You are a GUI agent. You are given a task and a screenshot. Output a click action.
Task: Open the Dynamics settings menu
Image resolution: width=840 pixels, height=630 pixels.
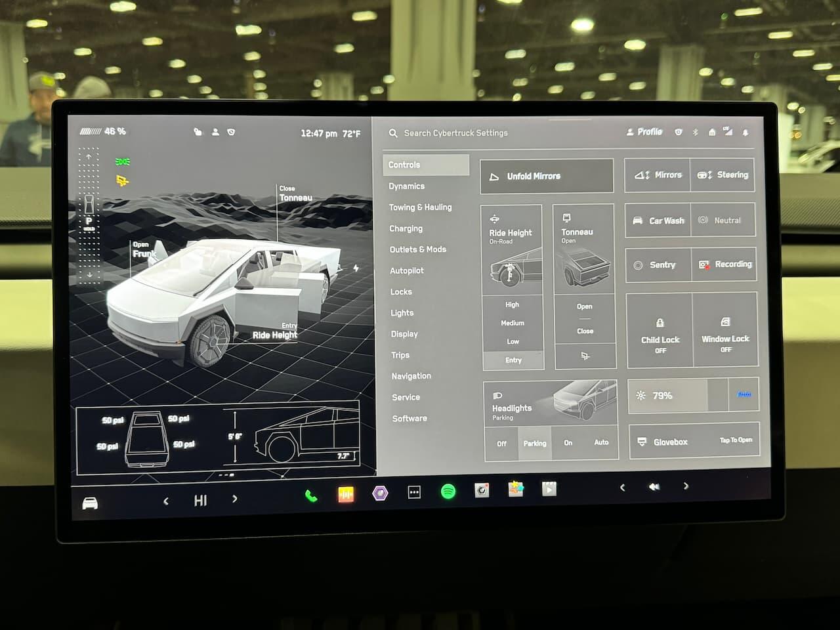pos(407,186)
